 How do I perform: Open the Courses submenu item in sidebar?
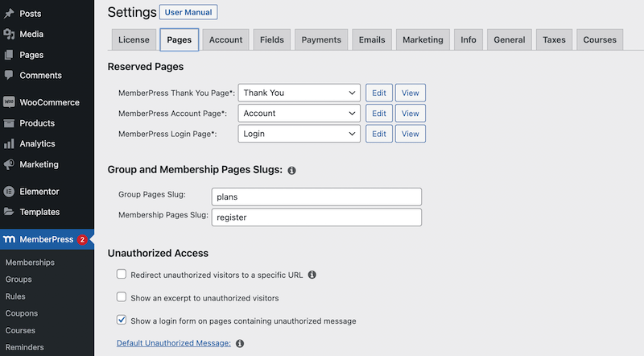click(20, 330)
